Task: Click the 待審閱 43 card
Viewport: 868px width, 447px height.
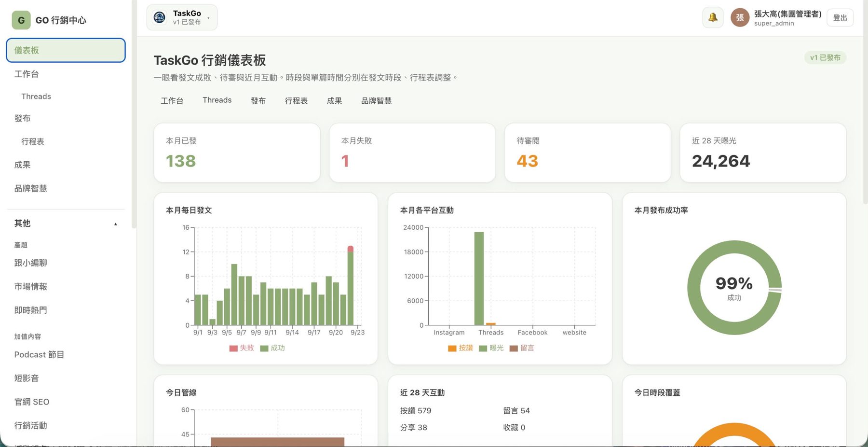Action: tap(588, 153)
